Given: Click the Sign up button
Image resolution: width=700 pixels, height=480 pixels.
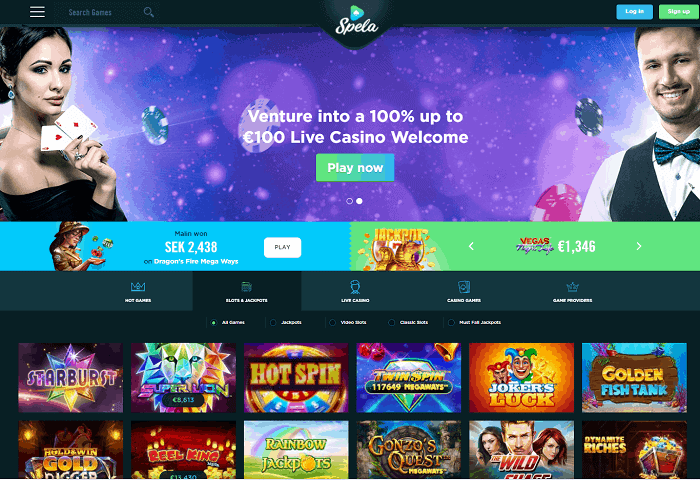Looking at the screenshot, I should (x=679, y=12).
